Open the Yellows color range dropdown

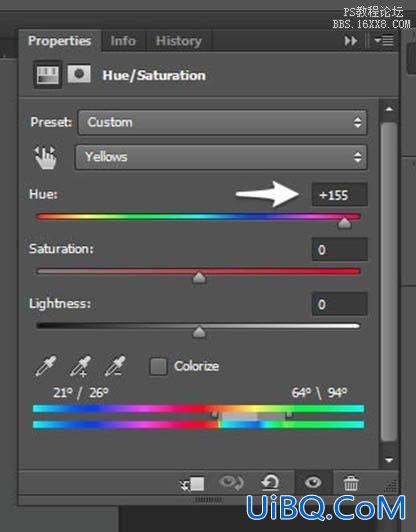tap(221, 157)
